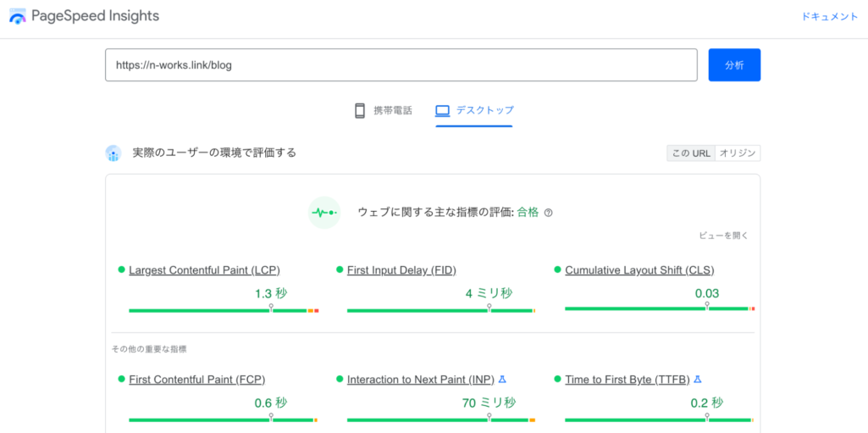Click the PageSpeed Insights title text
Screen dimensions: 868x433
95,16
